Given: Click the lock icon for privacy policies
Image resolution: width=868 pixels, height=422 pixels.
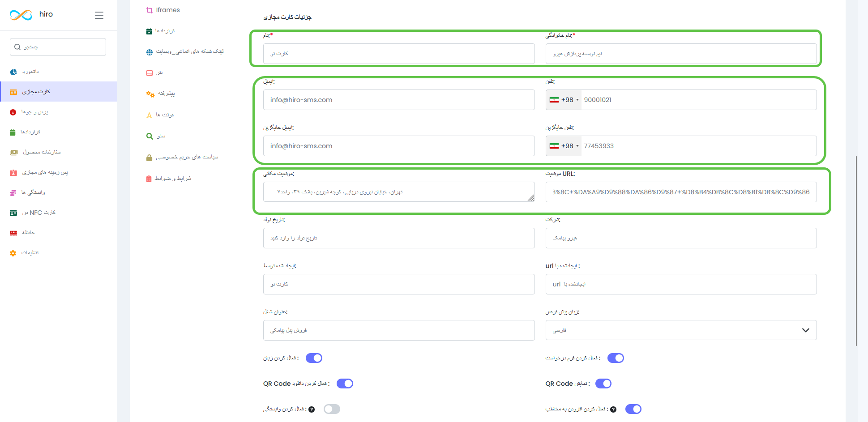Looking at the screenshot, I should click(149, 157).
